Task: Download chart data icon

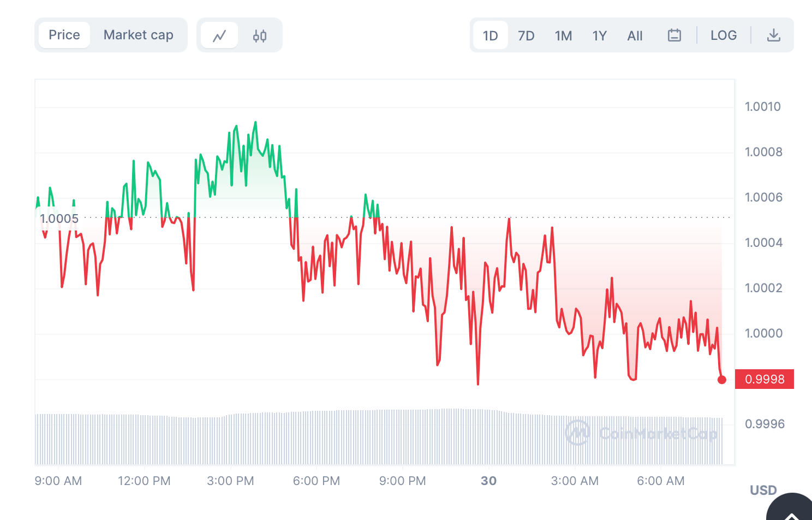Action: [x=774, y=36]
